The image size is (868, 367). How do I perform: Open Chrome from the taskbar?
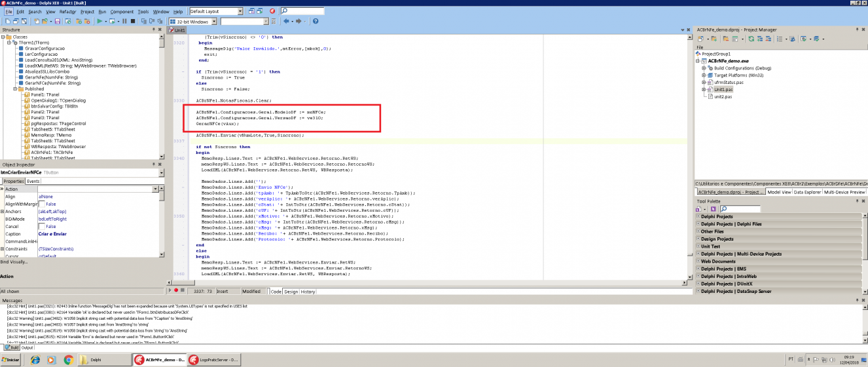click(68, 360)
